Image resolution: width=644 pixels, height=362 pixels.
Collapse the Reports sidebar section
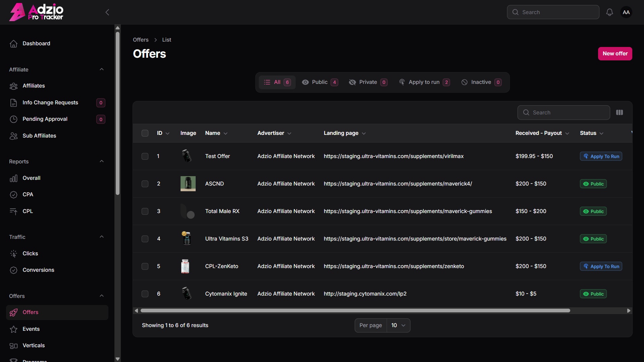[102, 161]
